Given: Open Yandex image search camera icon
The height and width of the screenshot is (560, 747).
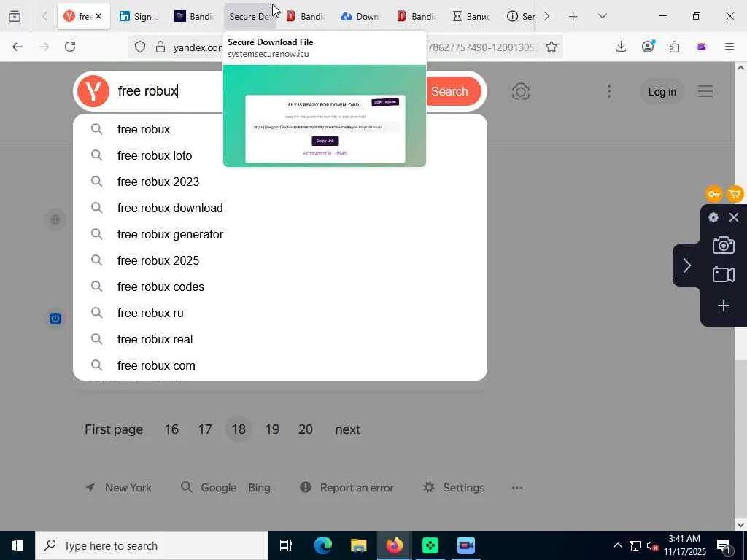Looking at the screenshot, I should [520, 91].
